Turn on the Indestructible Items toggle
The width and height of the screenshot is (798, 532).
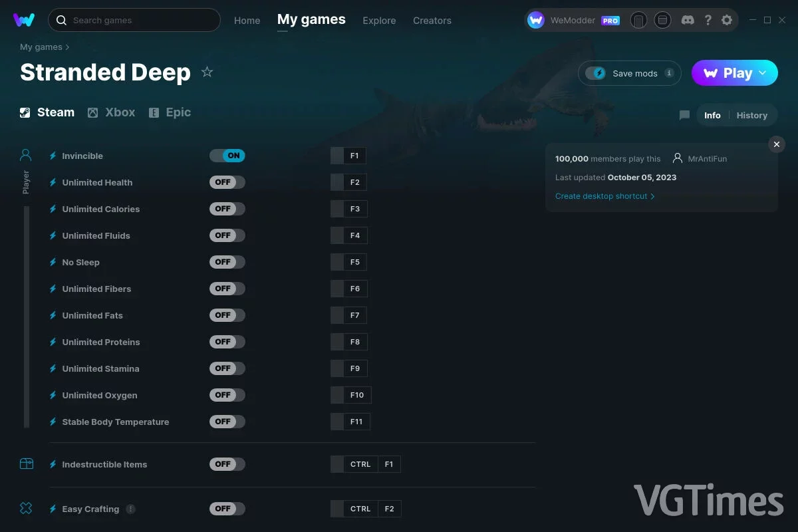click(227, 464)
